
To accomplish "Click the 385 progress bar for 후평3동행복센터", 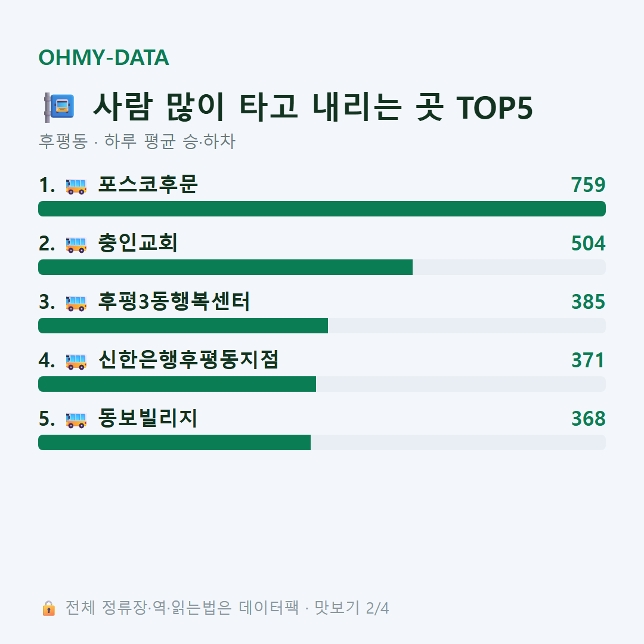I will click(x=322, y=326).
